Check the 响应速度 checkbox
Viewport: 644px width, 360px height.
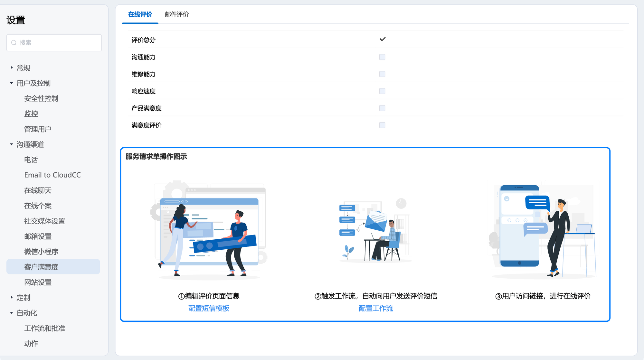tap(382, 91)
